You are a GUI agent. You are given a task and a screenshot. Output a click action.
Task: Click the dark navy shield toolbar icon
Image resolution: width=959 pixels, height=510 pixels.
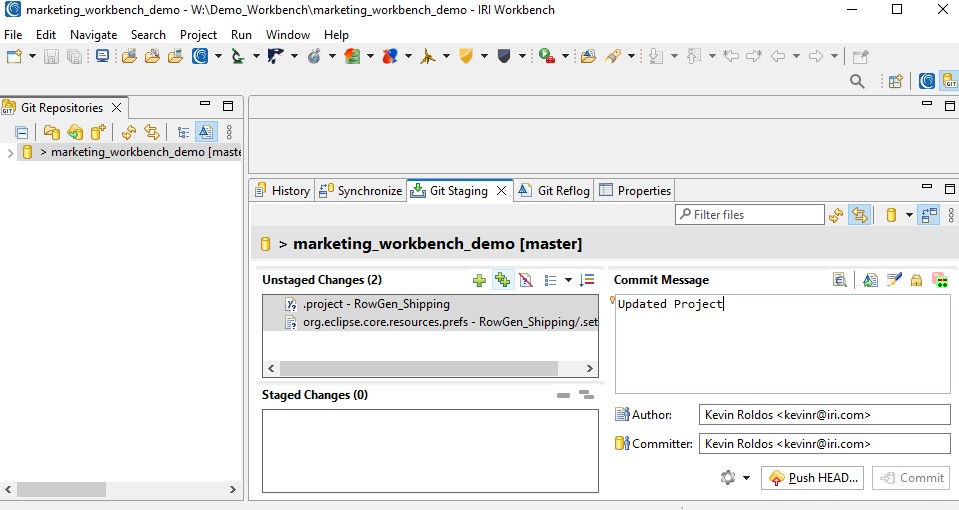click(x=504, y=56)
